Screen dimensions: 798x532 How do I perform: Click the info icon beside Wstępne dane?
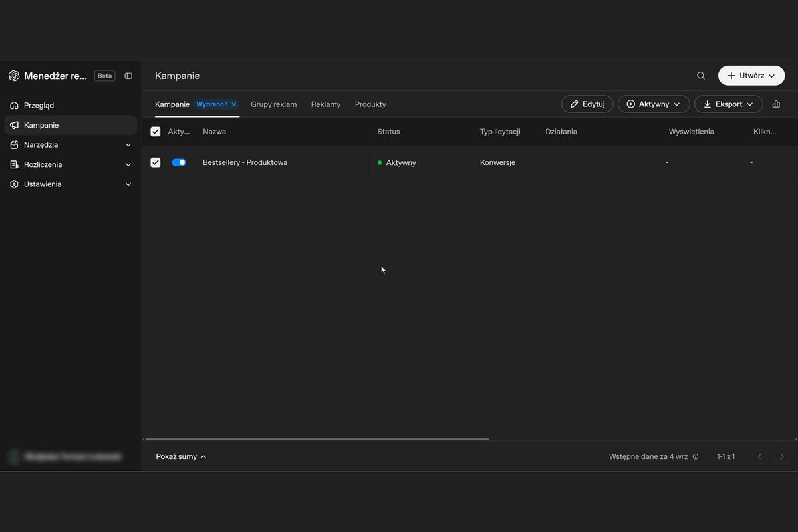click(x=696, y=457)
